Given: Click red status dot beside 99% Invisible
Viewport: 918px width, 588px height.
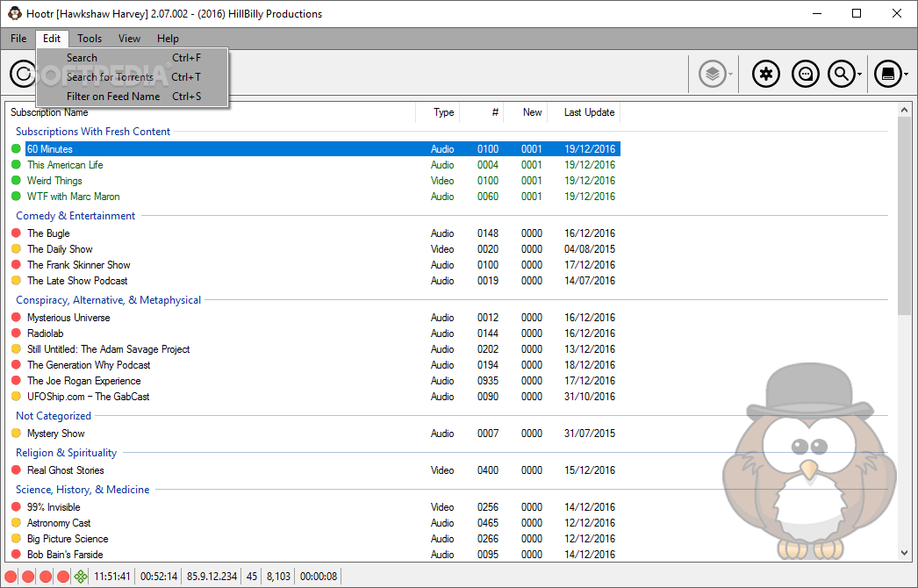Looking at the screenshot, I should 16,507.
